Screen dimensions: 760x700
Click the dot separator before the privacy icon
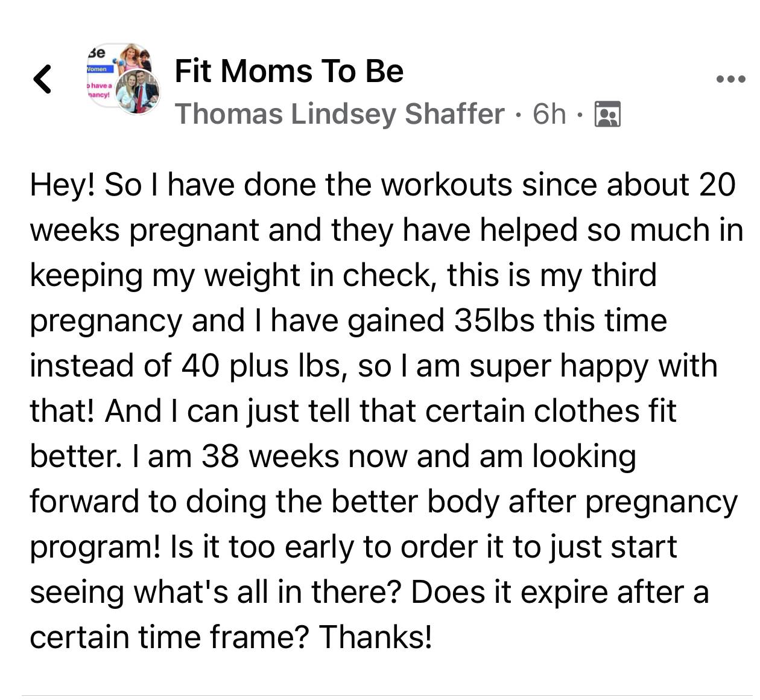coord(580,114)
